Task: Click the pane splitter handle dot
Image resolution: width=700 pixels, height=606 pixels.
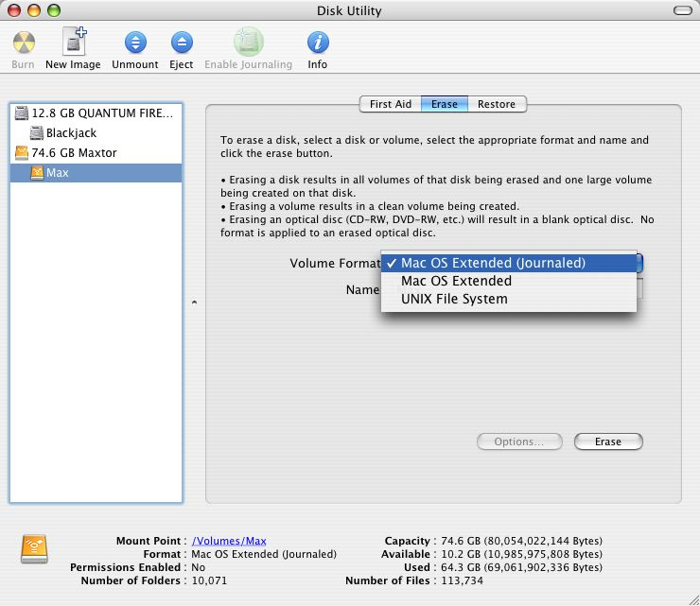Action: pyautogui.click(x=194, y=303)
